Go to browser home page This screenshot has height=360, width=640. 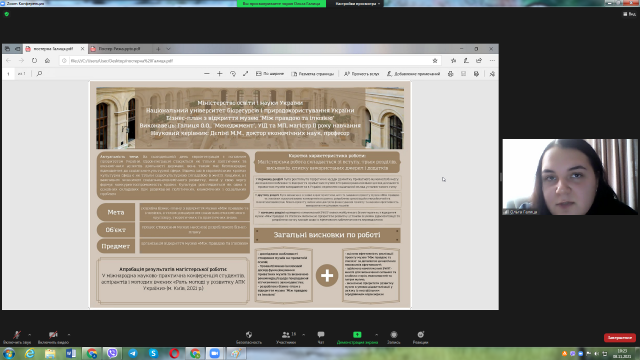pyautogui.click(x=47, y=60)
